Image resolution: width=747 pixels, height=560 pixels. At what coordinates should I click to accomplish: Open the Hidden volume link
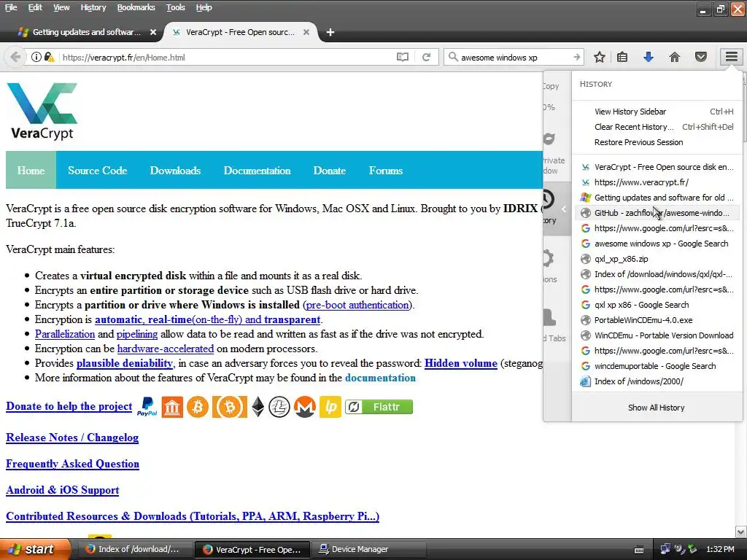pos(461,363)
